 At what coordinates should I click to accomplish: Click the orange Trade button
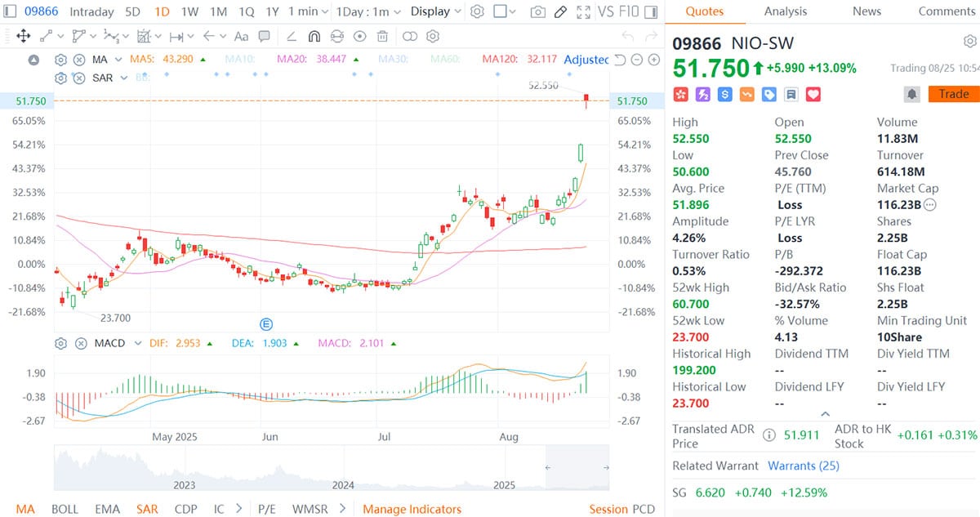(954, 94)
